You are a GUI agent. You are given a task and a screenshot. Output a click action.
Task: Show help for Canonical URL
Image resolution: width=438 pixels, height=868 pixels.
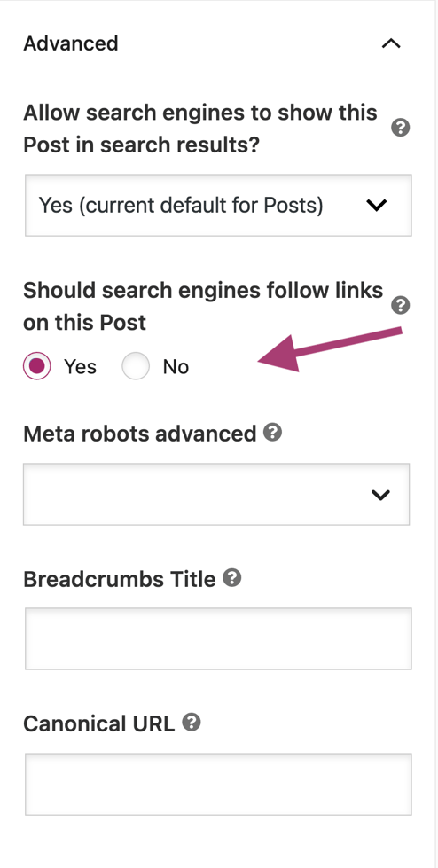pyautogui.click(x=192, y=723)
